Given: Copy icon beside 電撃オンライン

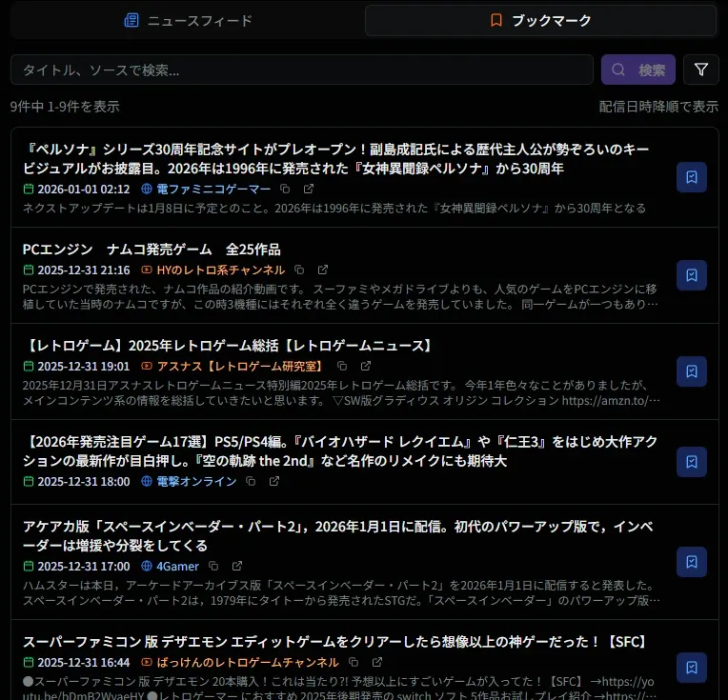Looking at the screenshot, I should coord(251,481).
